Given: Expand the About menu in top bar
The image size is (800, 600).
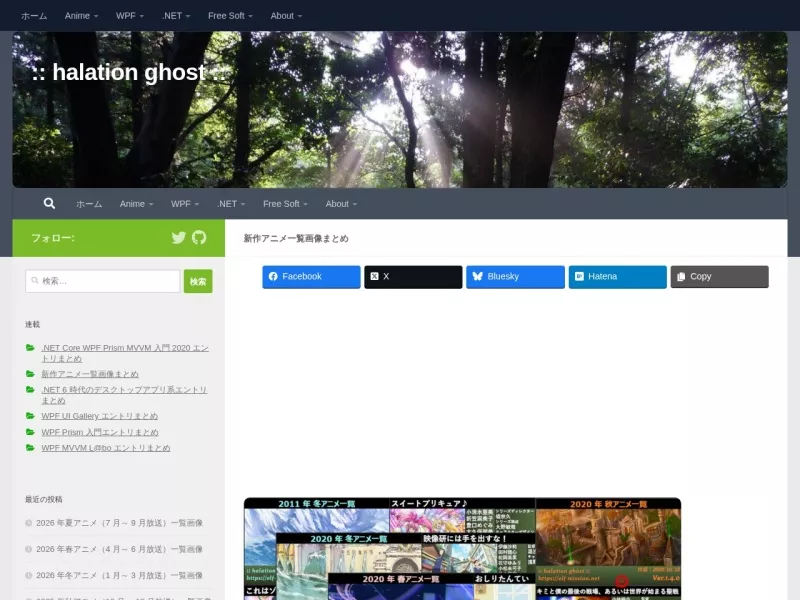Looking at the screenshot, I should click(x=286, y=16).
